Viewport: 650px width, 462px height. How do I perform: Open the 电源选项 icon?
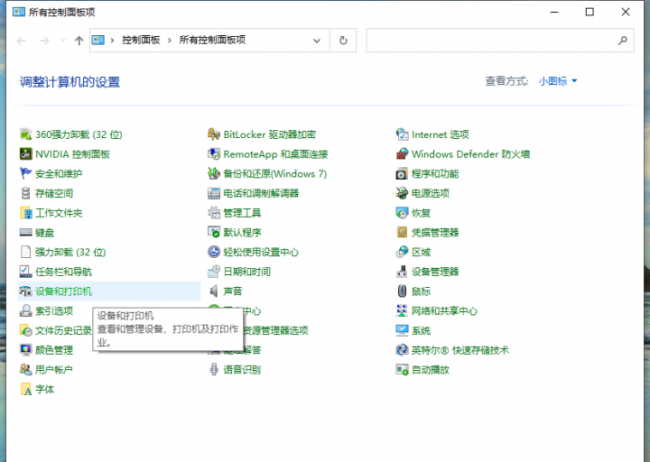pyautogui.click(x=402, y=193)
